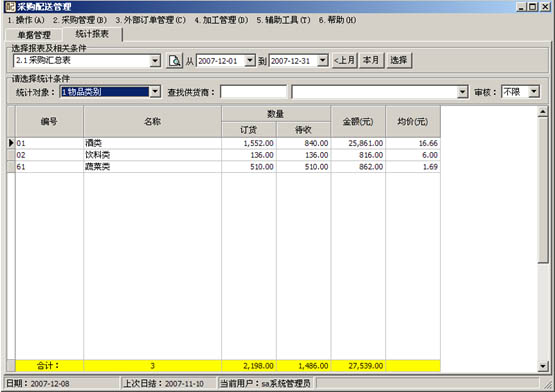The image size is (555, 392).
Task: Click the 待收 column header
Action: [304, 130]
